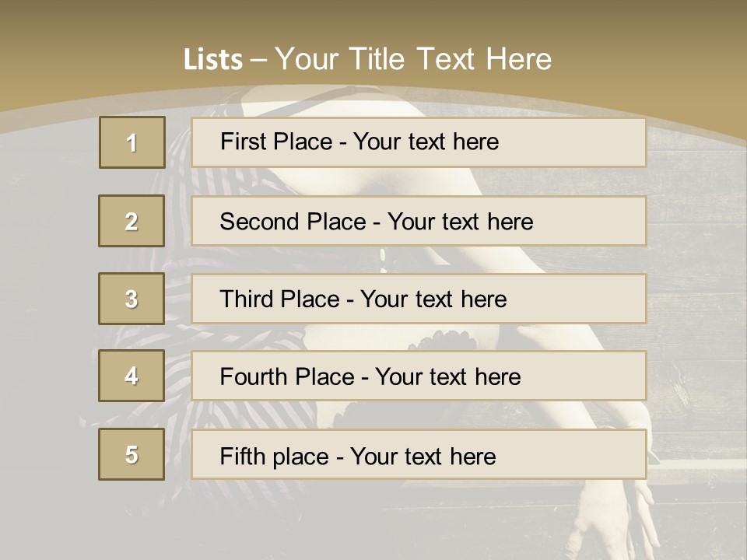The height and width of the screenshot is (560, 747).
Task: Click the Third Place text box
Action: point(419,299)
